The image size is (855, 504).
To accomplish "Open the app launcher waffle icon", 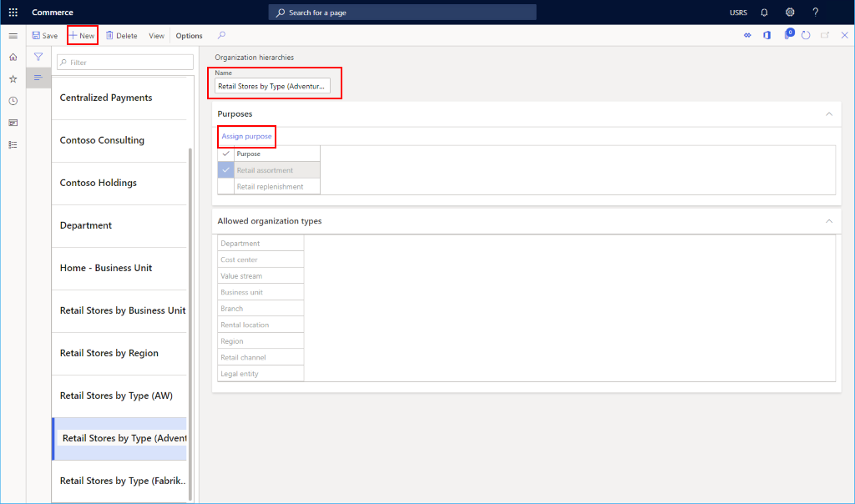I will pyautogui.click(x=13, y=12).
